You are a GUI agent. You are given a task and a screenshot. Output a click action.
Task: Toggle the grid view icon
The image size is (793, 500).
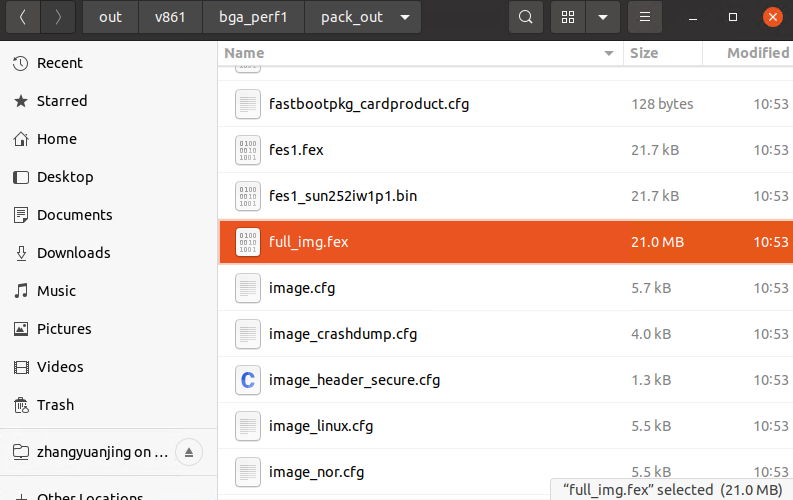[568, 18]
